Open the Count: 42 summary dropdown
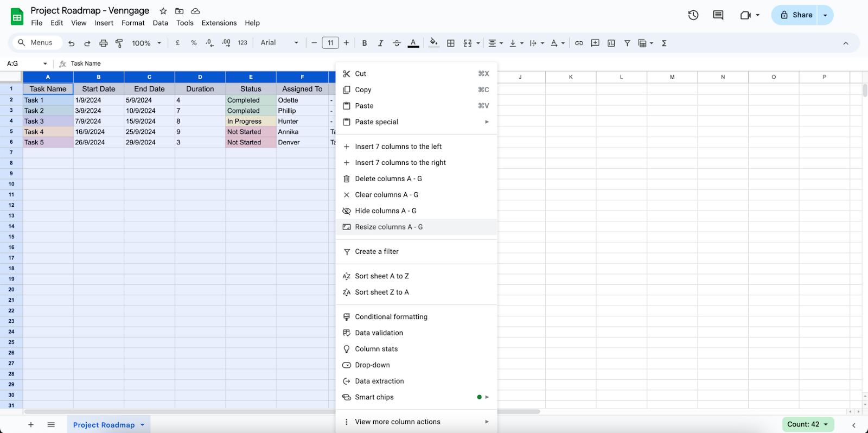 (808, 424)
